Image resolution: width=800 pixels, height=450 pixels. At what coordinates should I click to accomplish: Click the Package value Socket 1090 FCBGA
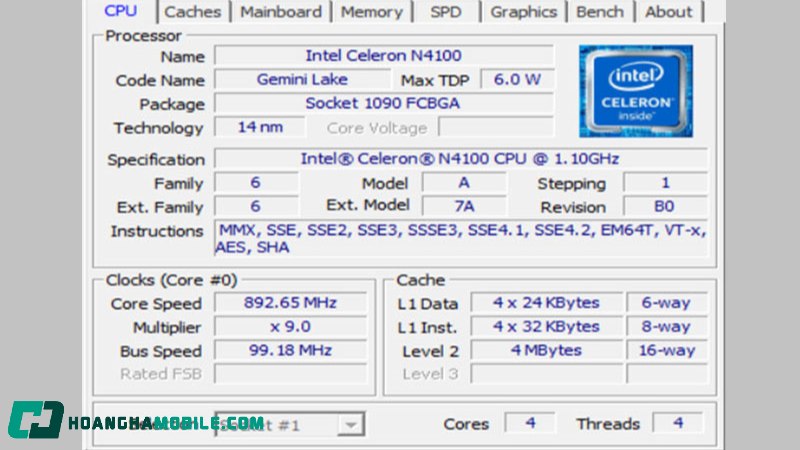(384, 103)
